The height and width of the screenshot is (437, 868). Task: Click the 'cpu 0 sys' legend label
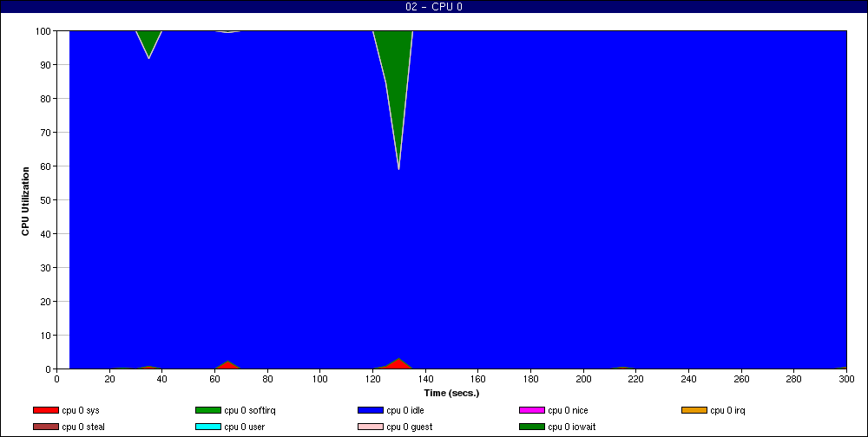coord(81,410)
